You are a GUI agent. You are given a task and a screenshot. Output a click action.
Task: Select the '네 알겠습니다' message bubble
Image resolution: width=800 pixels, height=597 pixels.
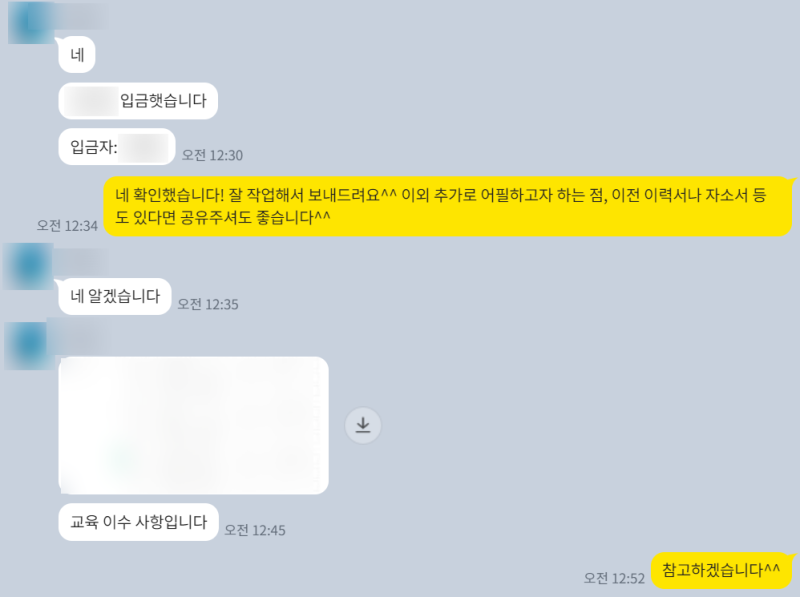point(115,296)
